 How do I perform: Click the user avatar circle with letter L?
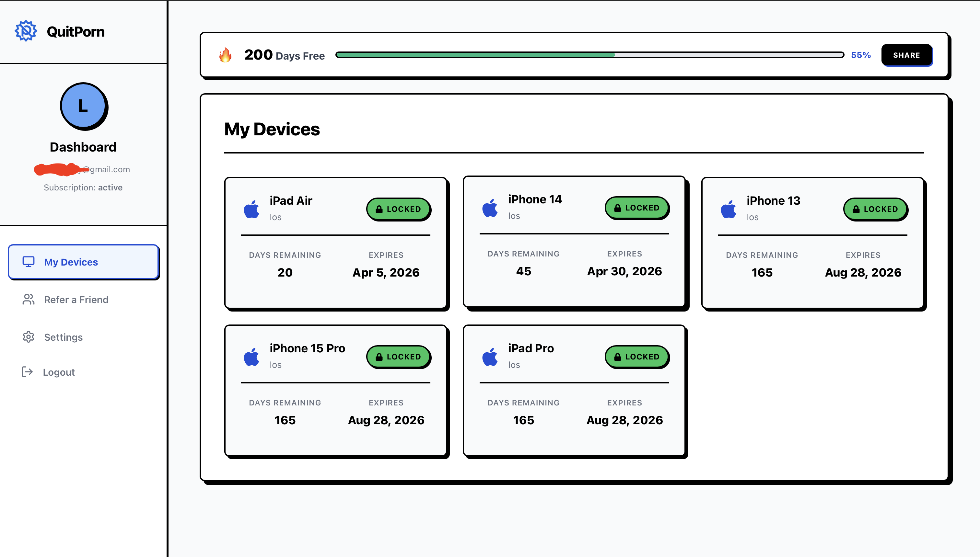pos(83,106)
